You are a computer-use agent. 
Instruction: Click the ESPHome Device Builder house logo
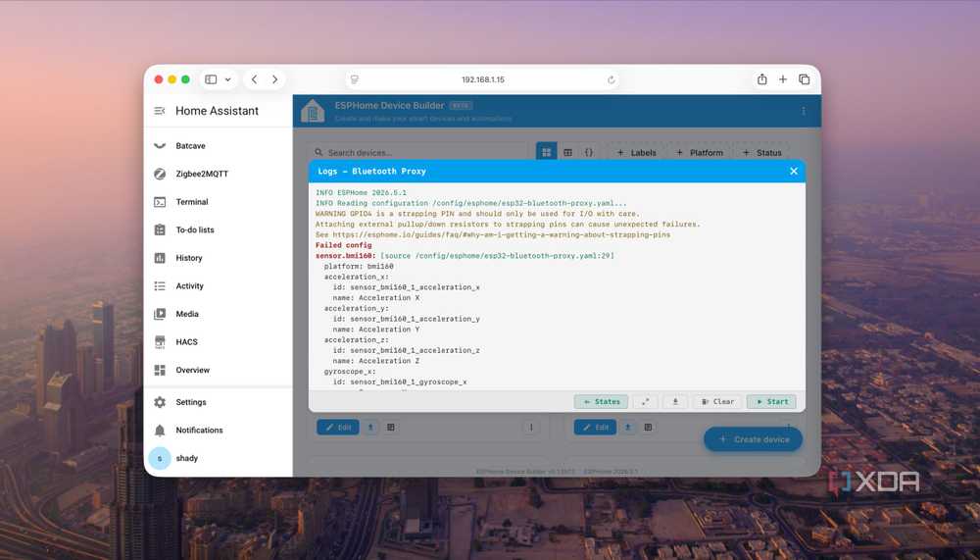pyautogui.click(x=313, y=112)
